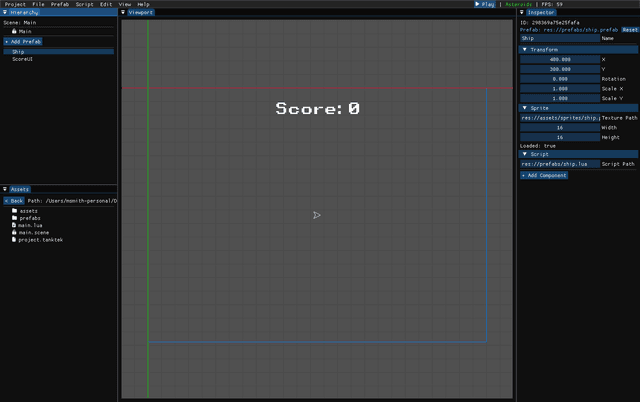Select Ship in the hierarchy
The width and height of the screenshot is (640, 402).
coord(58,52)
